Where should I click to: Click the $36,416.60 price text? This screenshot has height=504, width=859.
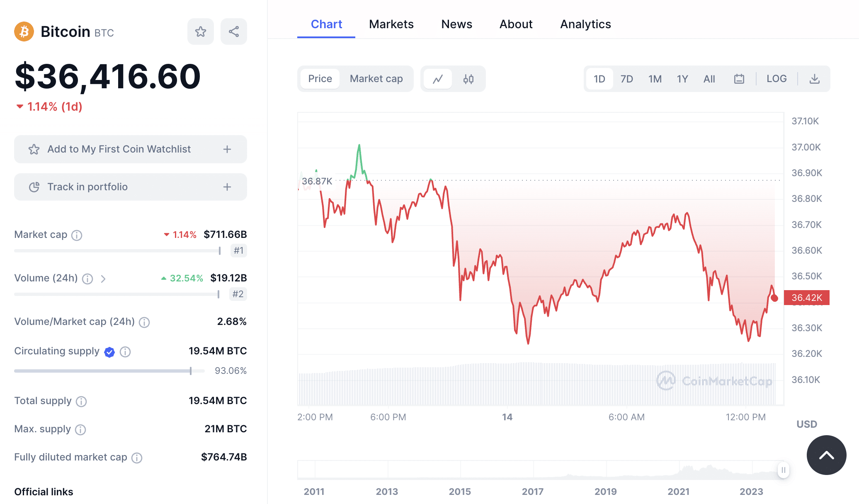click(108, 76)
